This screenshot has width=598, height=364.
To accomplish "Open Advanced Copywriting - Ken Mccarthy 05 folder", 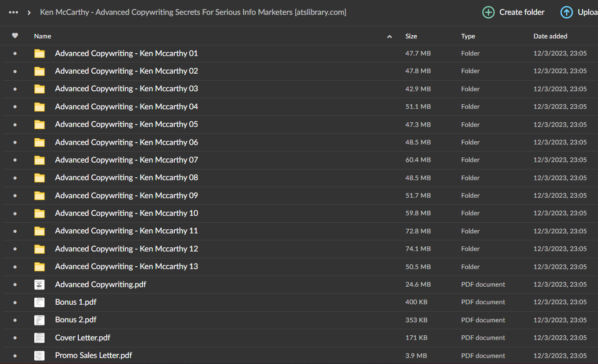I will [126, 124].
